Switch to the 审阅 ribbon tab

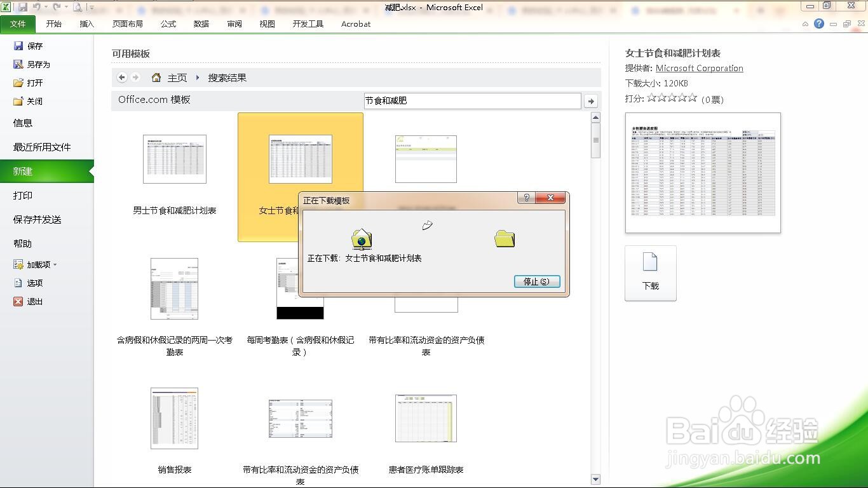click(x=234, y=24)
